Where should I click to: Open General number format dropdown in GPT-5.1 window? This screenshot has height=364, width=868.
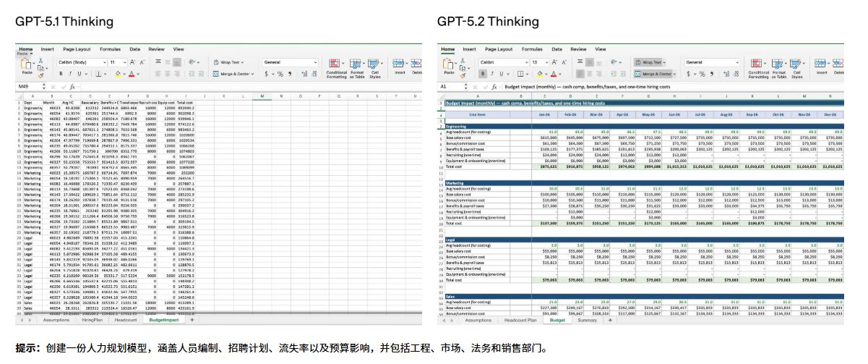click(x=291, y=62)
